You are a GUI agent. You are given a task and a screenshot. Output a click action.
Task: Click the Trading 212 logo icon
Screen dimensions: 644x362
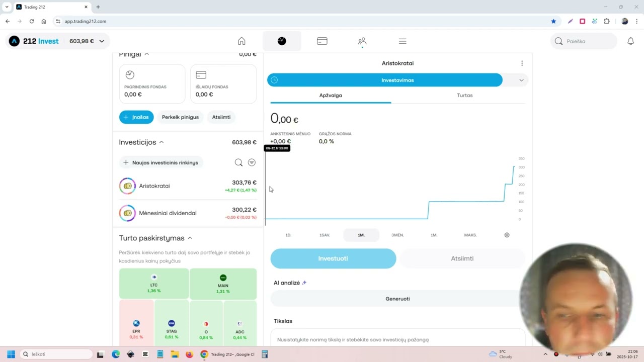[14, 41]
